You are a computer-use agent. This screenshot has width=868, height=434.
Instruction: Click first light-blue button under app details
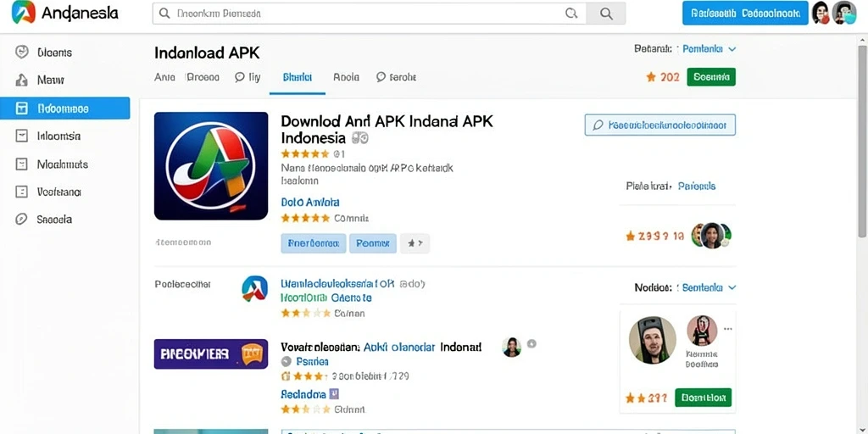click(314, 243)
